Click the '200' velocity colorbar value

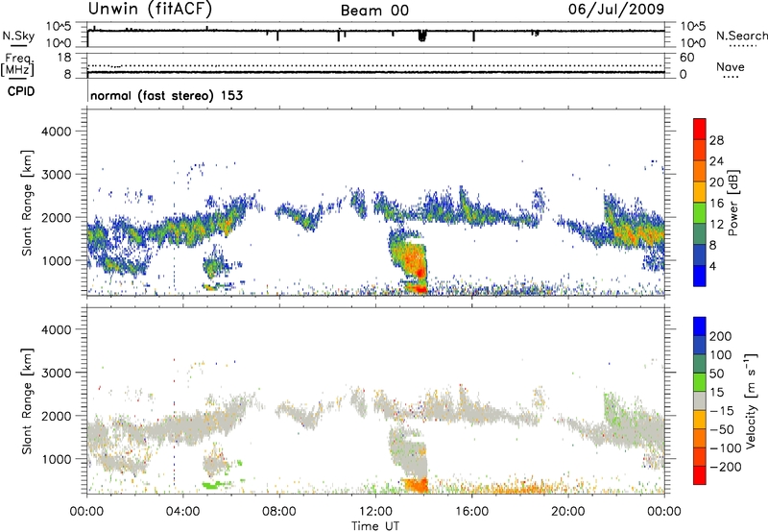pos(721,336)
